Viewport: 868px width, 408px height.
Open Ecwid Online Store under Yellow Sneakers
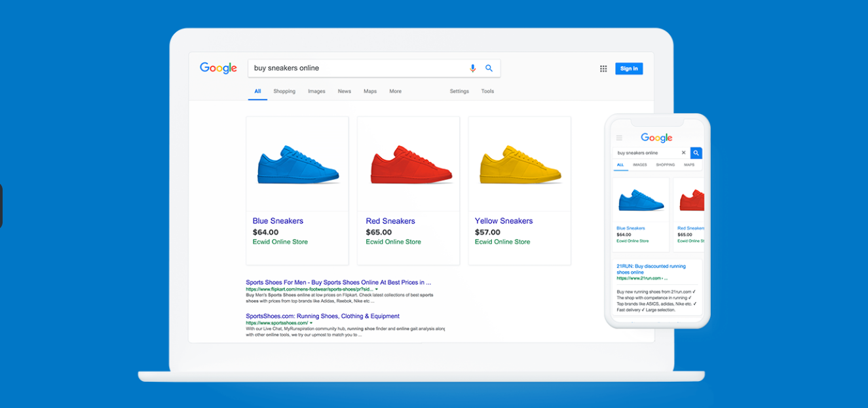point(502,242)
